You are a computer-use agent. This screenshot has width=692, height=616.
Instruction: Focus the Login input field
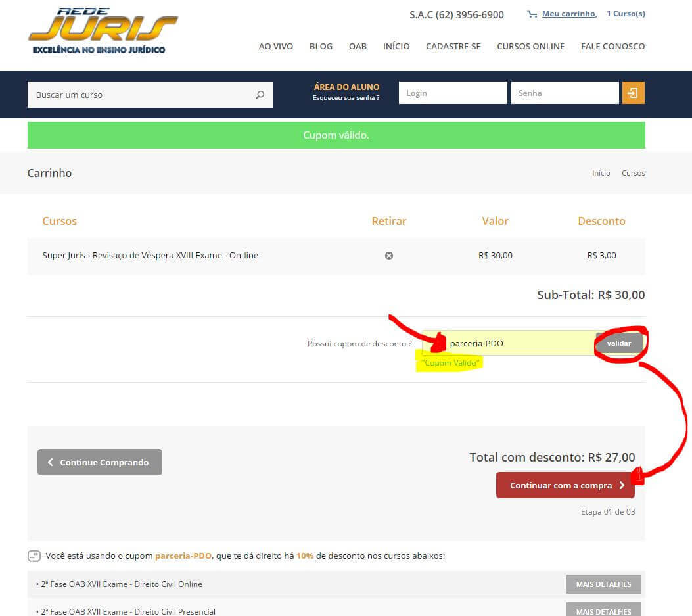(x=453, y=93)
